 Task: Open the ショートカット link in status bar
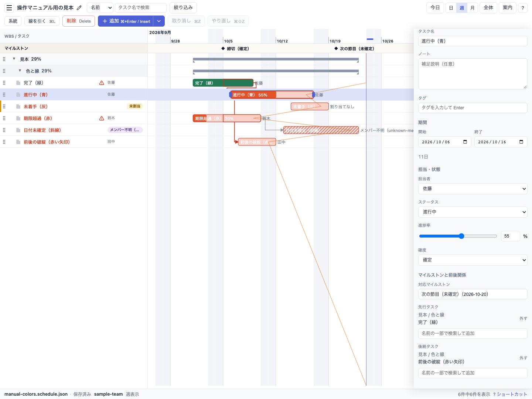coord(510,394)
